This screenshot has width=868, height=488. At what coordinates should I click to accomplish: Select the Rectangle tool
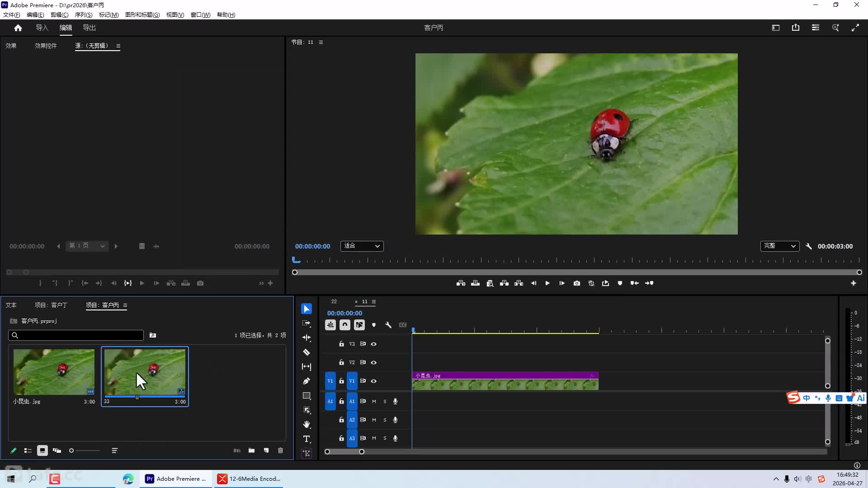point(307,396)
